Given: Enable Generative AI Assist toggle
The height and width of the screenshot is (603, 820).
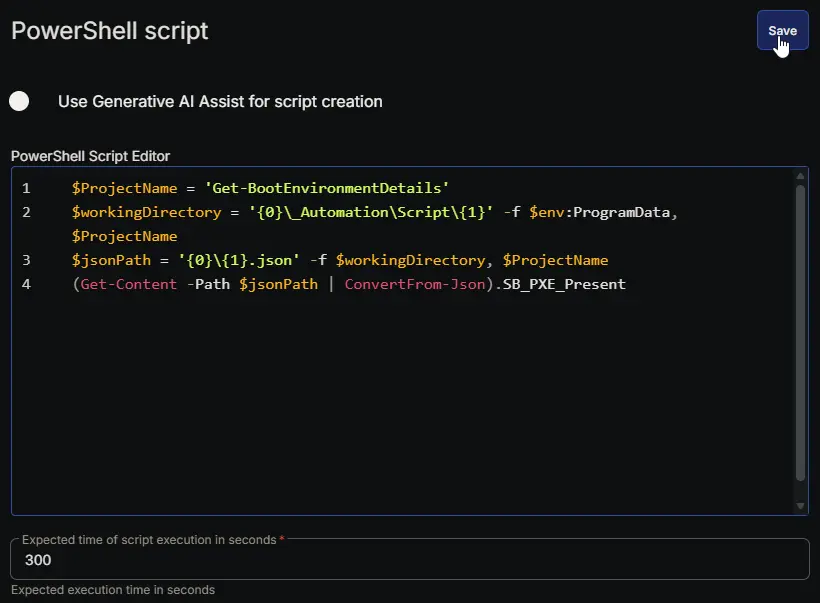Looking at the screenshot, I should [19, 101].
